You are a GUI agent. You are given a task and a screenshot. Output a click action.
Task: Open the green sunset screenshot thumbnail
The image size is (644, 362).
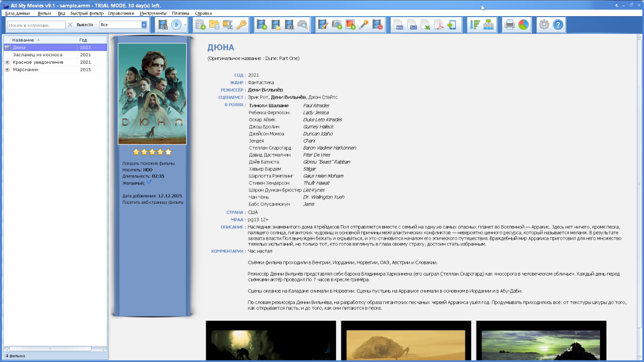point(541,341)
